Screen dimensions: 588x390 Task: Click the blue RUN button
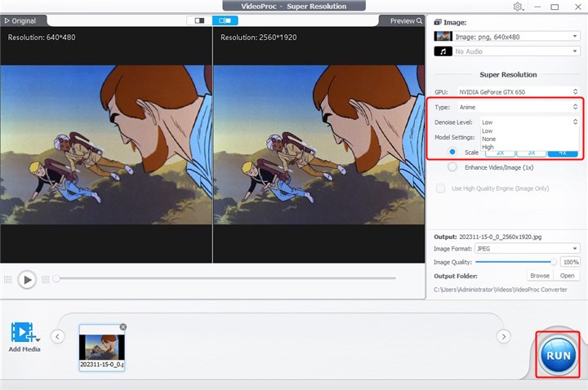pos(558,355)
